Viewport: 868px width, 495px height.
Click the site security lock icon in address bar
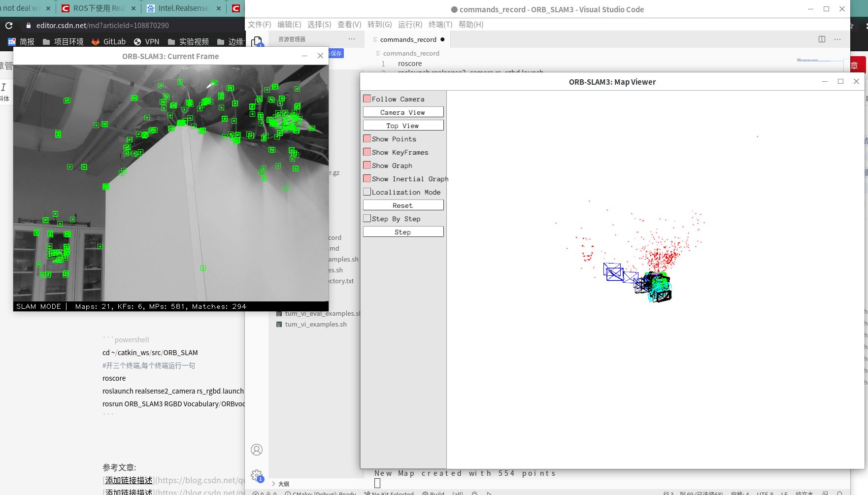point(30,25)
